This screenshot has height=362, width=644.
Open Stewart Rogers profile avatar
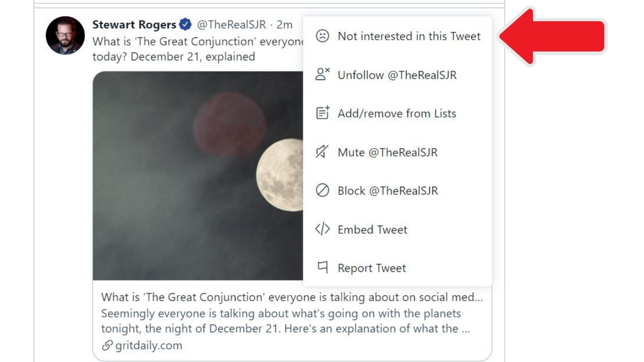[65, 35]
